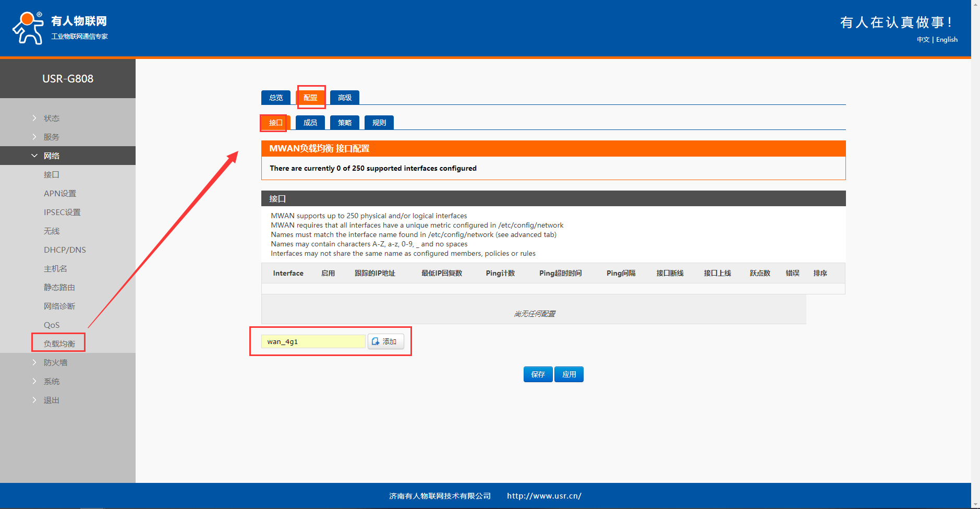Click the 退出 logout menu item

(x=51, y=400)
